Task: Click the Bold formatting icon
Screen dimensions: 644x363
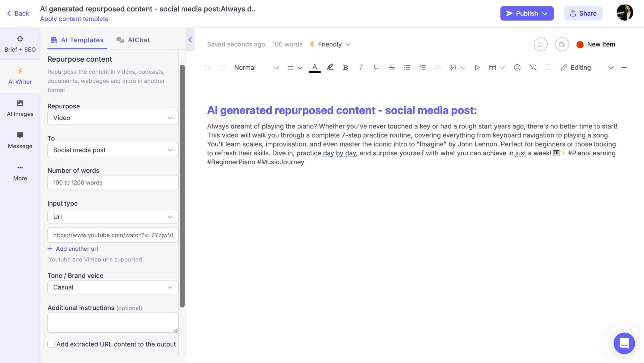Action: 345,67
